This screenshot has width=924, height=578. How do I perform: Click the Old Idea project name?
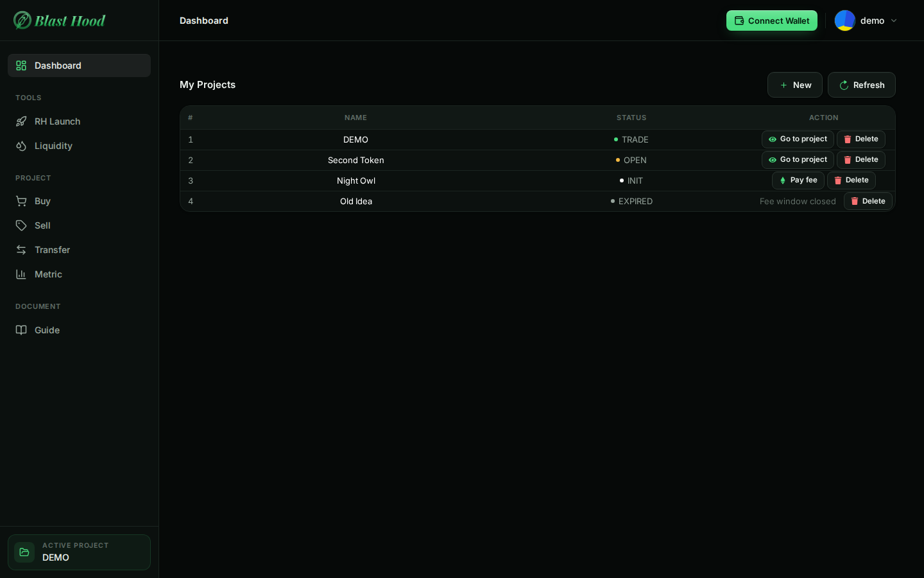click(356, 201)
